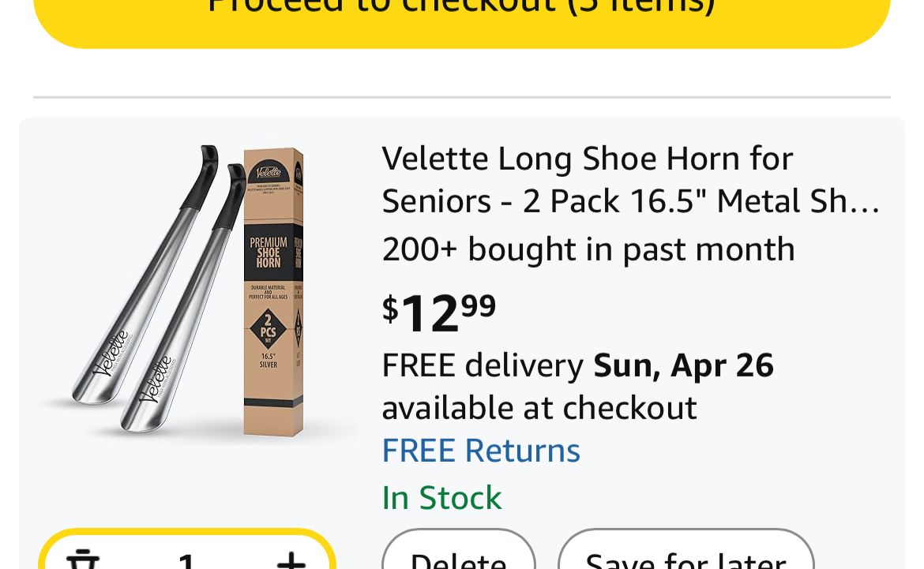Delete the Velette shoe horn item
The image size is (924, 569).
[x=458, y=557]
